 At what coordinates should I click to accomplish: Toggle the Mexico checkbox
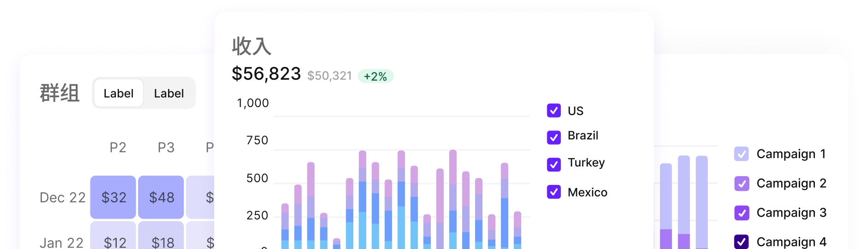click(554, 192)
